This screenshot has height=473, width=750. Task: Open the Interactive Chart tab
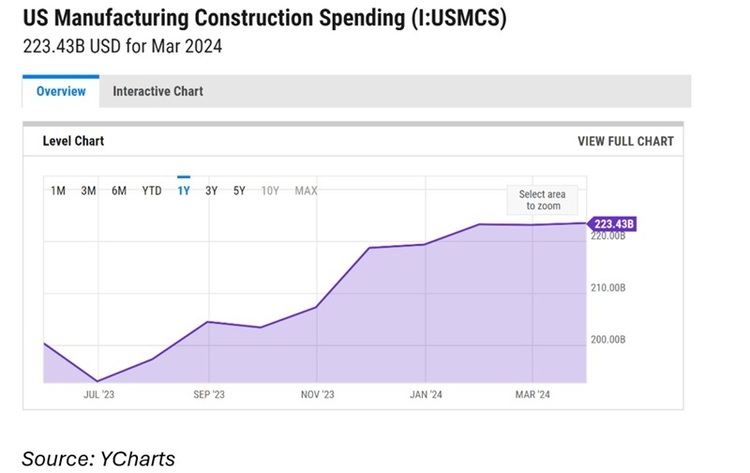[x=158, y=91]
